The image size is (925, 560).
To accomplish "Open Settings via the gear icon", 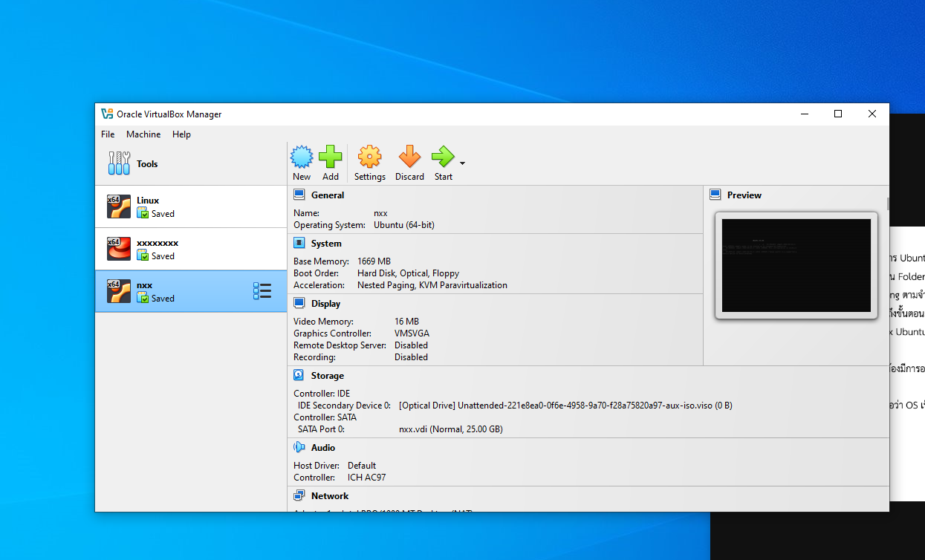I will click(x=369, y=157).
